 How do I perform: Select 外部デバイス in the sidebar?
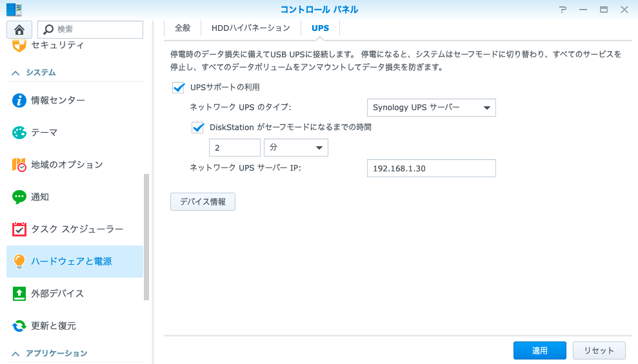coord(75,293)
